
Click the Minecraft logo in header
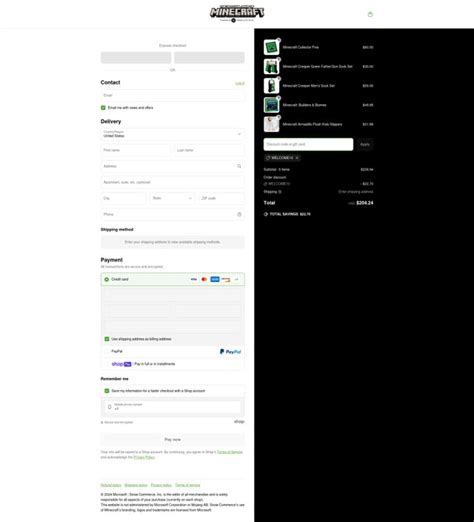pyautogui.click(x=237, y=14)
